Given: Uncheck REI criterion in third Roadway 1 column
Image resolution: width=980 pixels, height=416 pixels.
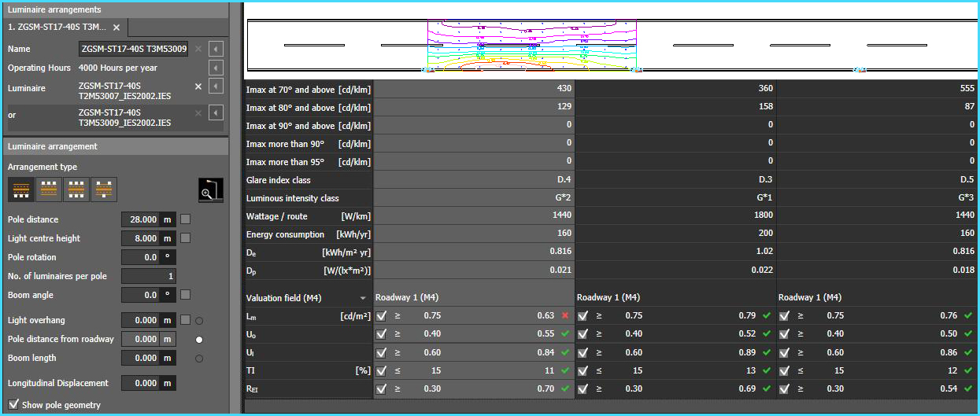Looking at the screenshot, I should (x=785, y=388).
